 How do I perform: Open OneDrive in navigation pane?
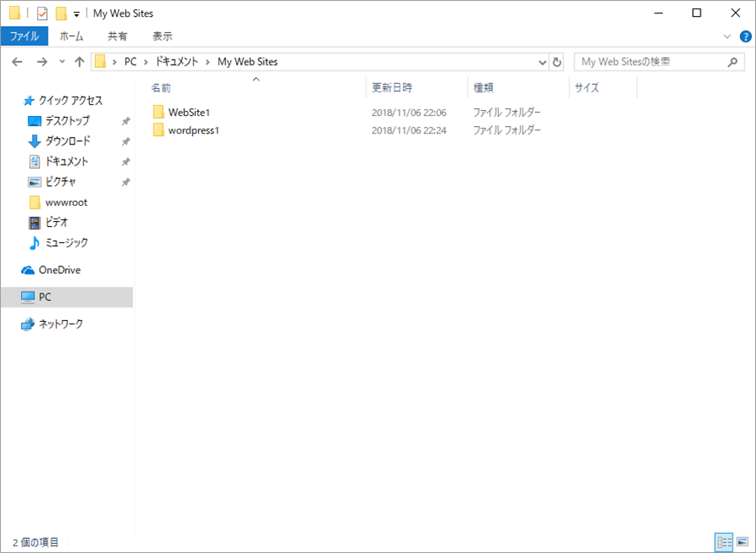[60, 271]
